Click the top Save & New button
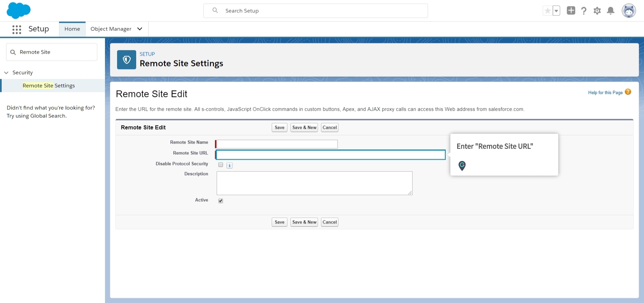The height and width of the screenshot is (303, 644). 304,128
